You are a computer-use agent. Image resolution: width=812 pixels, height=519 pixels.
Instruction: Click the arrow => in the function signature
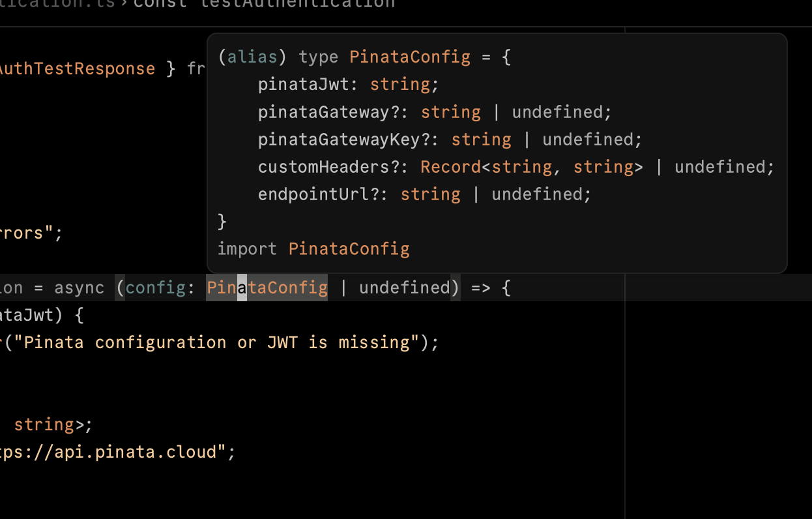[480, 288]
